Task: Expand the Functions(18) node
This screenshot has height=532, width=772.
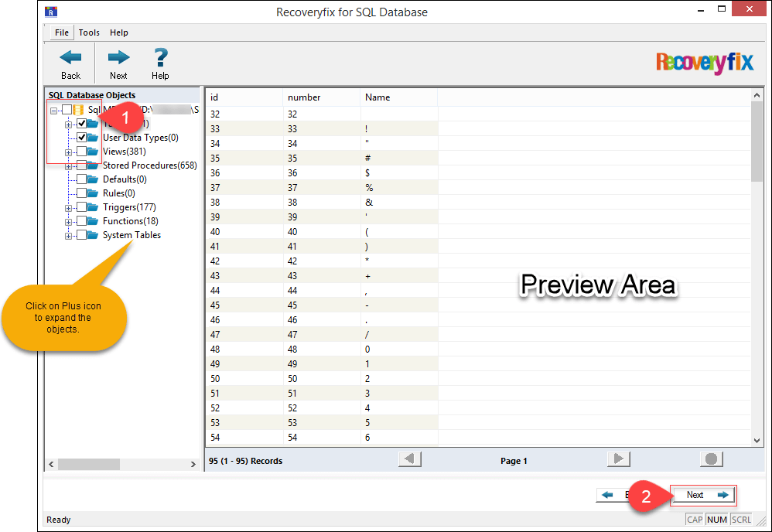Action: point(68,222)
